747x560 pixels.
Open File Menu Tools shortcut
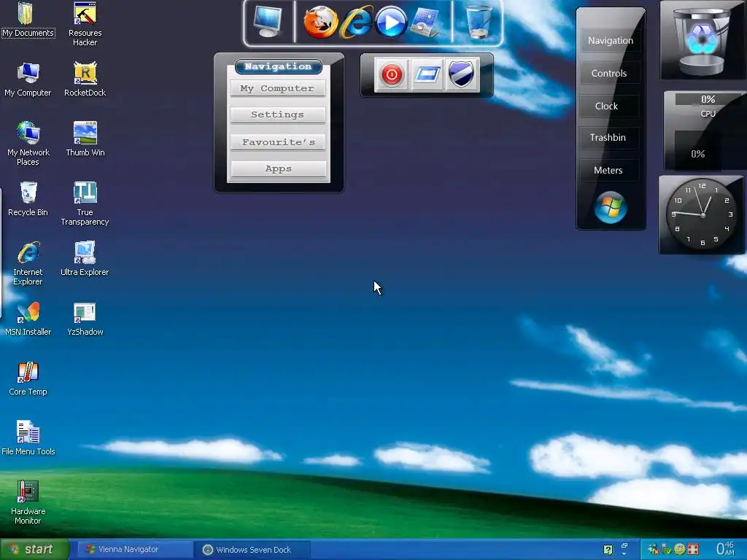tap(28, 438)
